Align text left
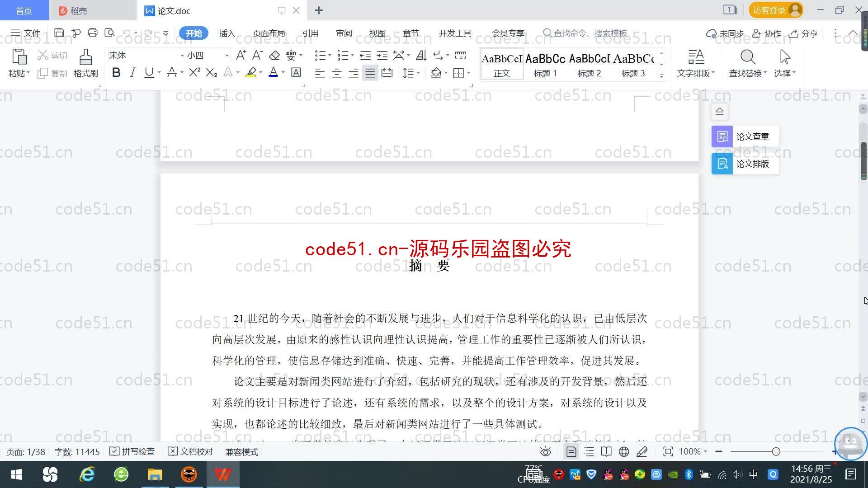 click(320, 73)
